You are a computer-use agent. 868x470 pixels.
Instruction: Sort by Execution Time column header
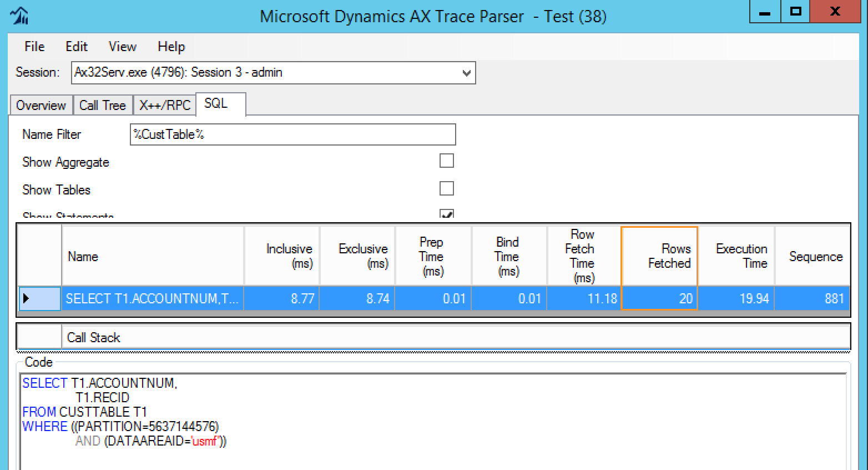[x=736, y=256]
